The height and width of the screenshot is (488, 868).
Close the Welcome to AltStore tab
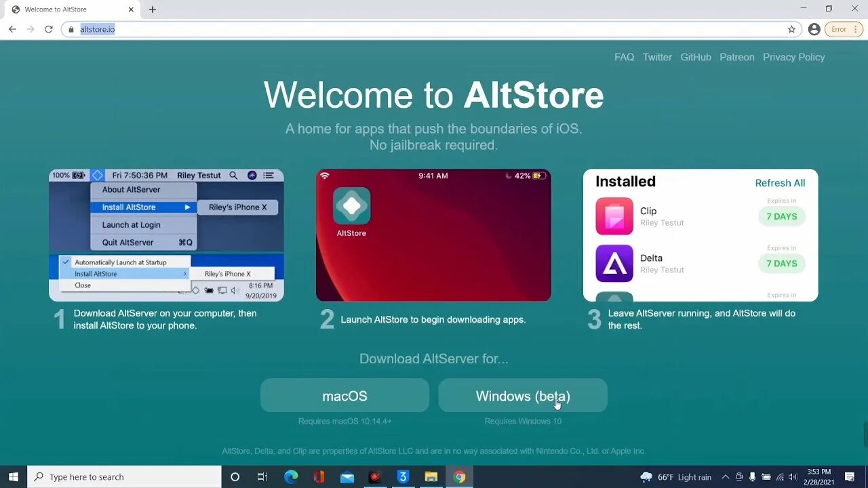tap(130, 9)
